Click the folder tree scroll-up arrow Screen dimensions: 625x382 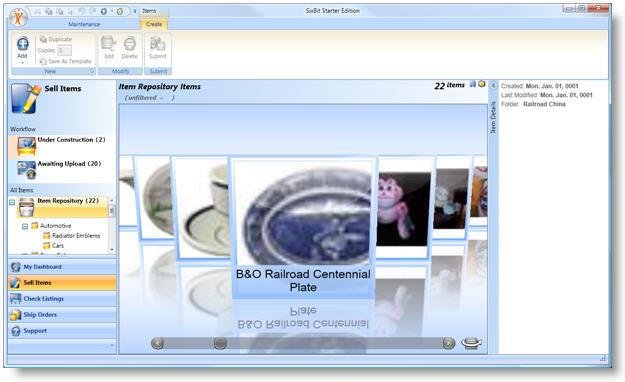pos(112,200)
